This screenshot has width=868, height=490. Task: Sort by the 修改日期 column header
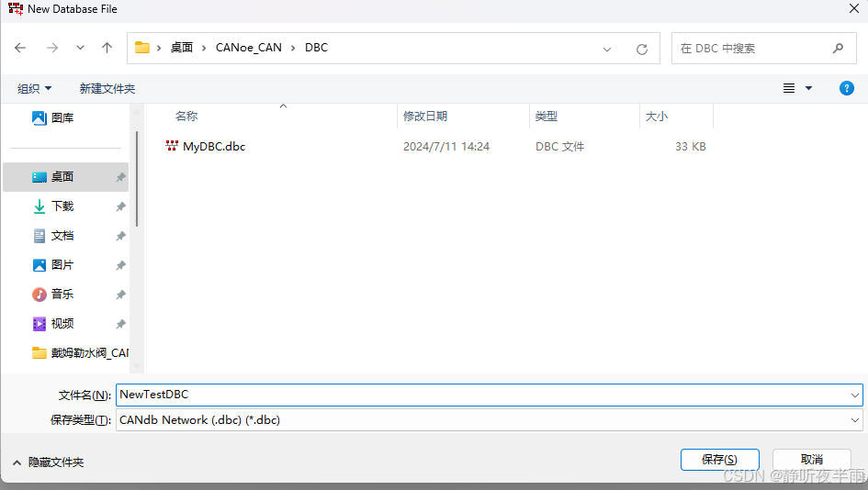pyautogui.click(x=425, y=117)
